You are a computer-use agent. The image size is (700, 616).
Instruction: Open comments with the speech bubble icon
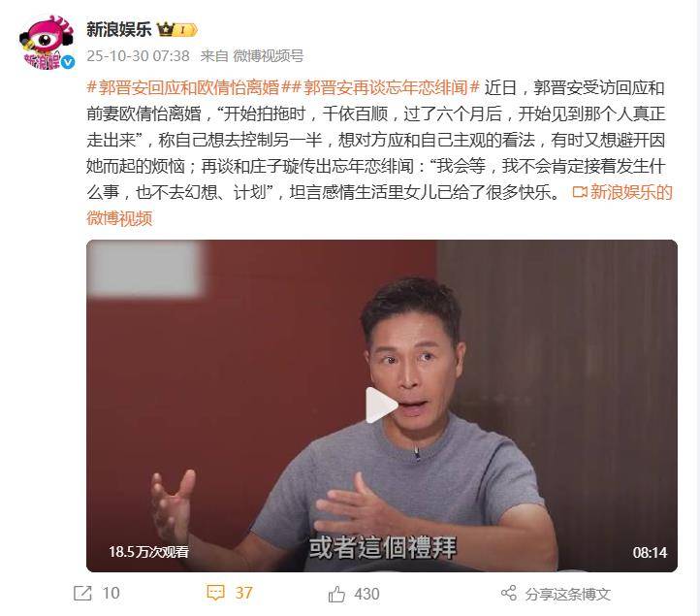[x=215, y=593]
